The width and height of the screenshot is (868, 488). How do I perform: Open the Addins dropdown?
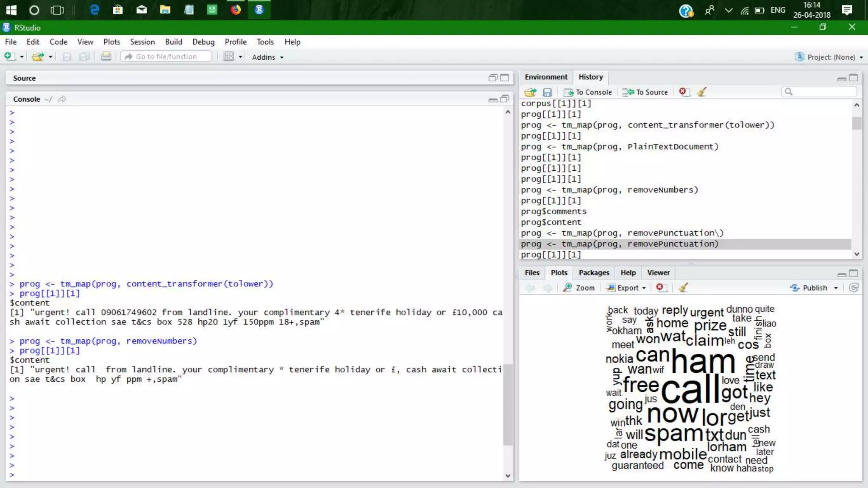tap(267, 57)
